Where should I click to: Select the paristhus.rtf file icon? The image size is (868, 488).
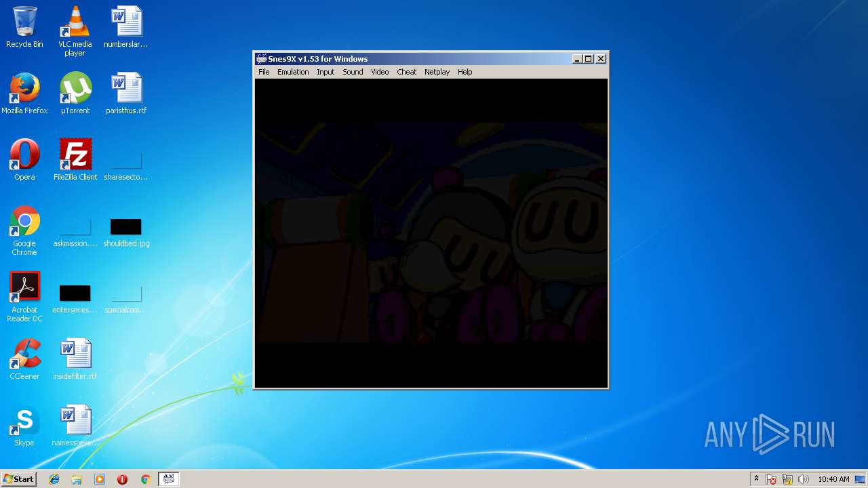(126, 94)
